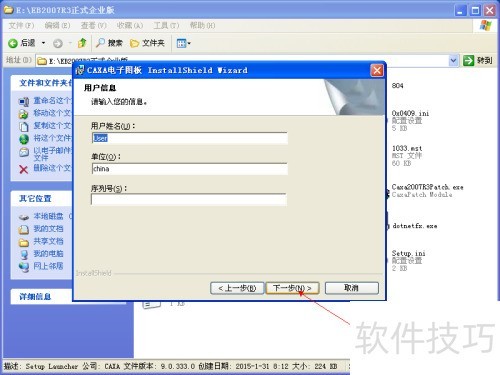Image resolution: width=500 pixels, height=375 pixels.
Task: Click the Explorer title bar folder icon
Action: [9, 10]
